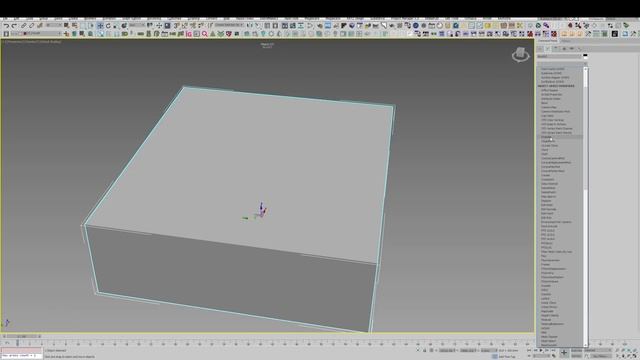Toggle the Percent Snap button
This screenshot has height=360, width=640.
pos(193,26)
